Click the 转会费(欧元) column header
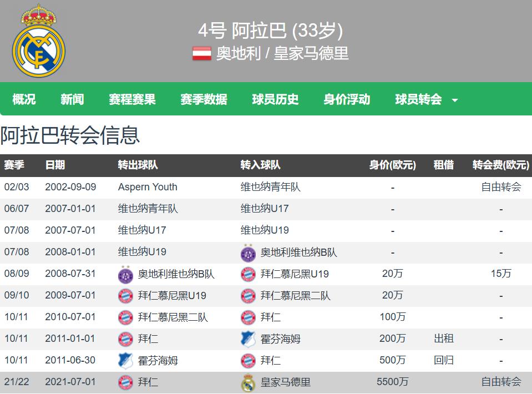 501,165
